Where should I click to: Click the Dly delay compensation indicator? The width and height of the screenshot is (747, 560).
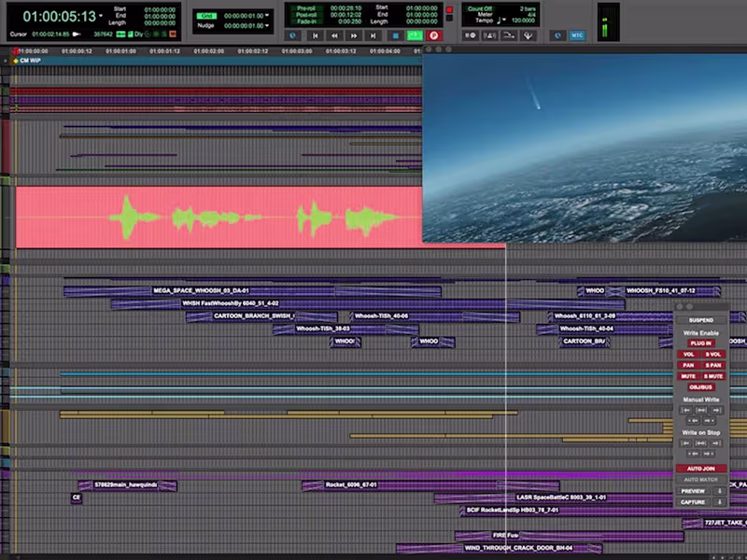pyautogui.click(x=138, y=35)
